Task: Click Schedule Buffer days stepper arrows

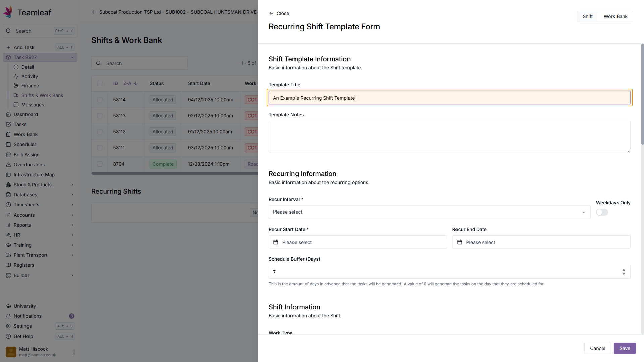Action: (x=624, y=272)
